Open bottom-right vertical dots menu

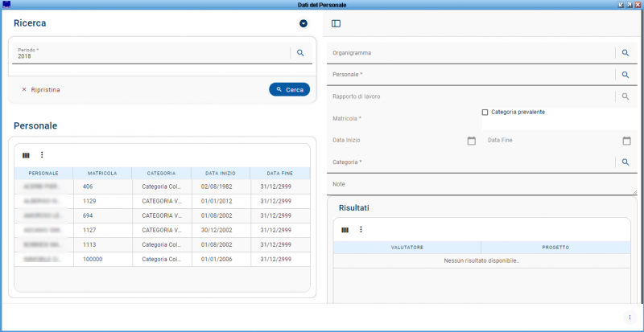pyautogui.click(x=630, y=317)
